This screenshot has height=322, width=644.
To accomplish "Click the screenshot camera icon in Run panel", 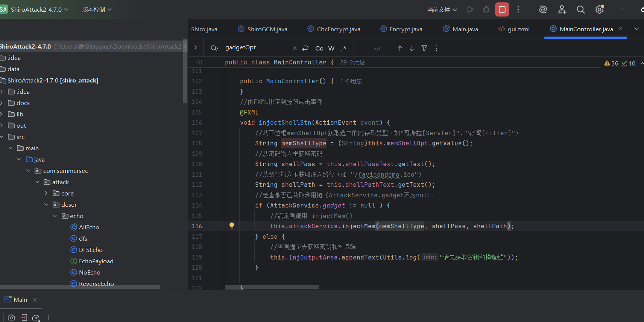I will click(x=11, y=317).
